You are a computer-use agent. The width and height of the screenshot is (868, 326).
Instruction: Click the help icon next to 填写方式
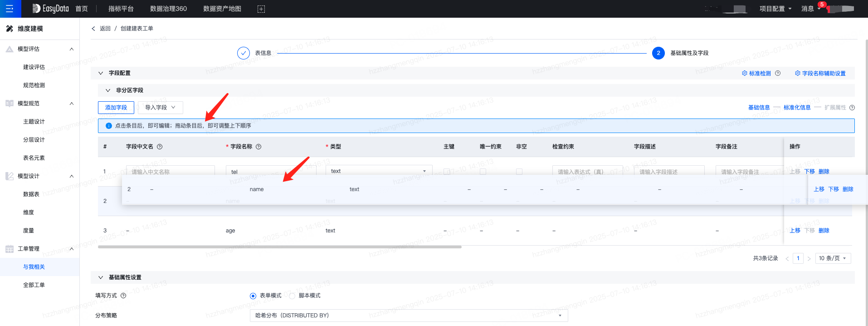coord(123,296)
